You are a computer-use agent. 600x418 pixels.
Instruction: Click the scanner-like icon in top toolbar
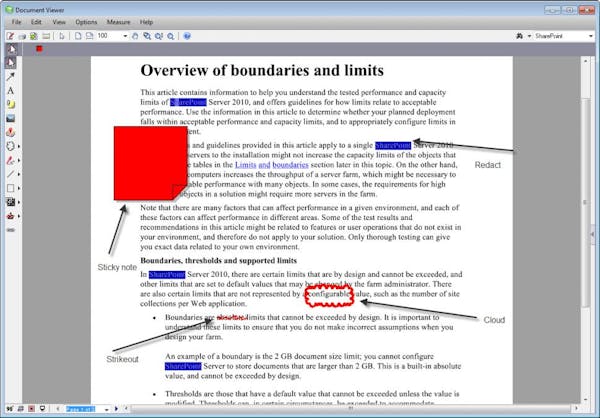(x=46, y=36)
